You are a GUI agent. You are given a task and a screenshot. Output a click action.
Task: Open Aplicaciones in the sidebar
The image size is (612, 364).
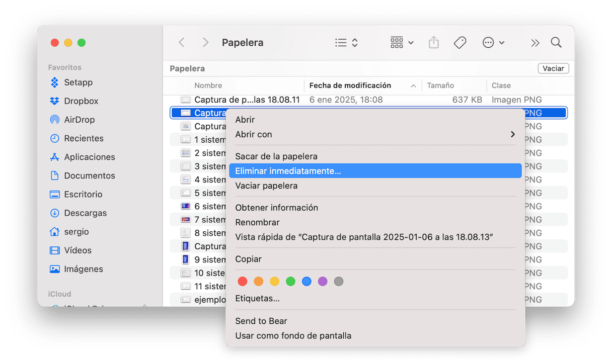coord(83,157)
